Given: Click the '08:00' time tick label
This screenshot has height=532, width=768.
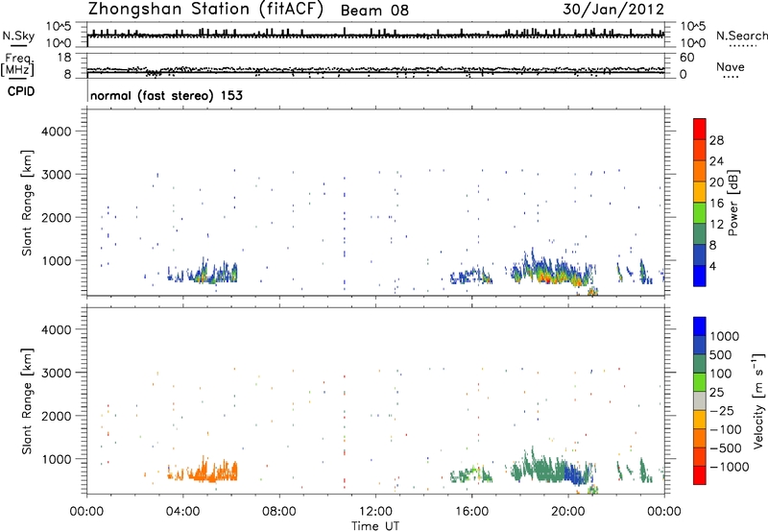Looking at the screenshot, I should 279,512.
